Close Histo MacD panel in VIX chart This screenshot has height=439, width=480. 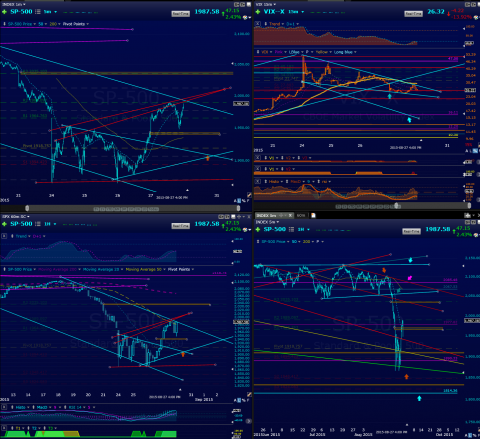click(x=258, y=182)
